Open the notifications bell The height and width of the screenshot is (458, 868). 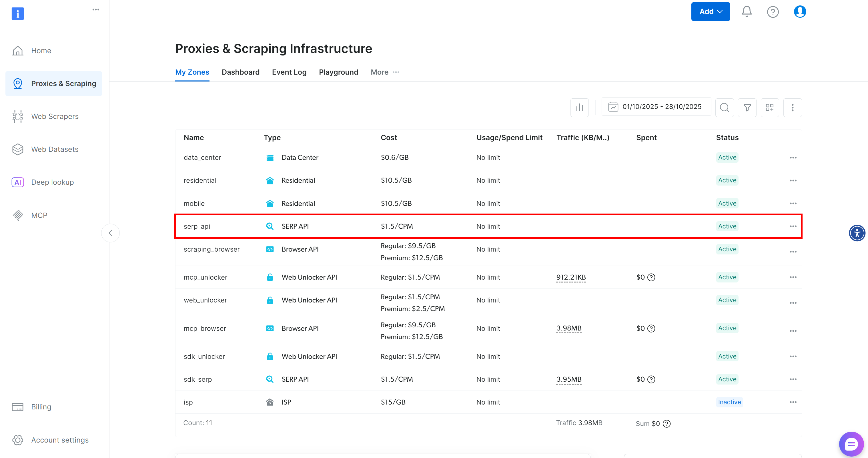coord(746,11)
